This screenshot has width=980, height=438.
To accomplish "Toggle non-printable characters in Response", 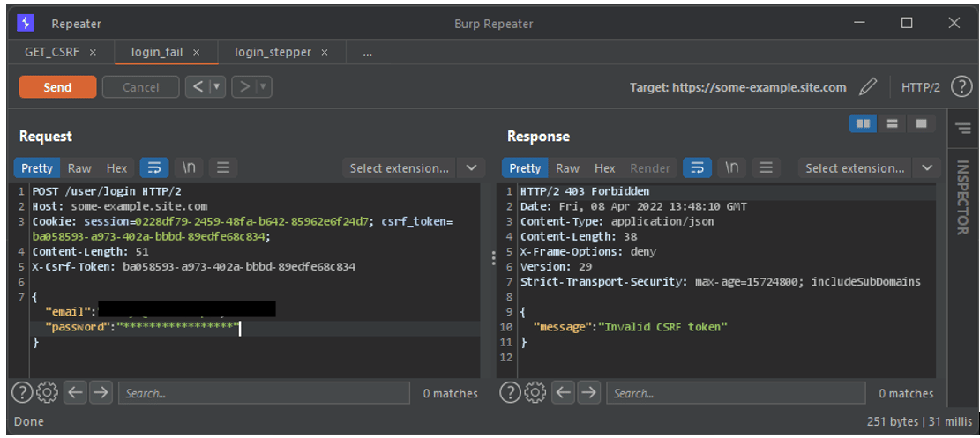I will tap(732, 167).
